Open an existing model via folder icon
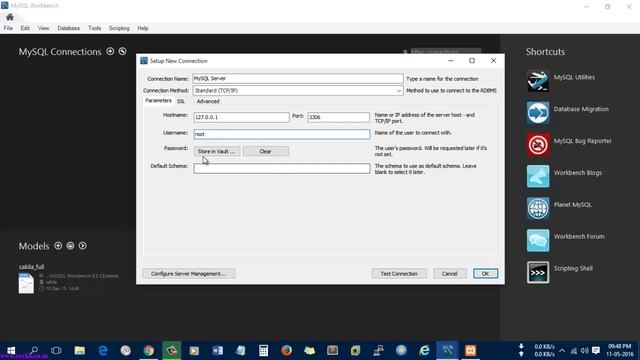Screen dimensions: 640x360 (x=70, y=246)
